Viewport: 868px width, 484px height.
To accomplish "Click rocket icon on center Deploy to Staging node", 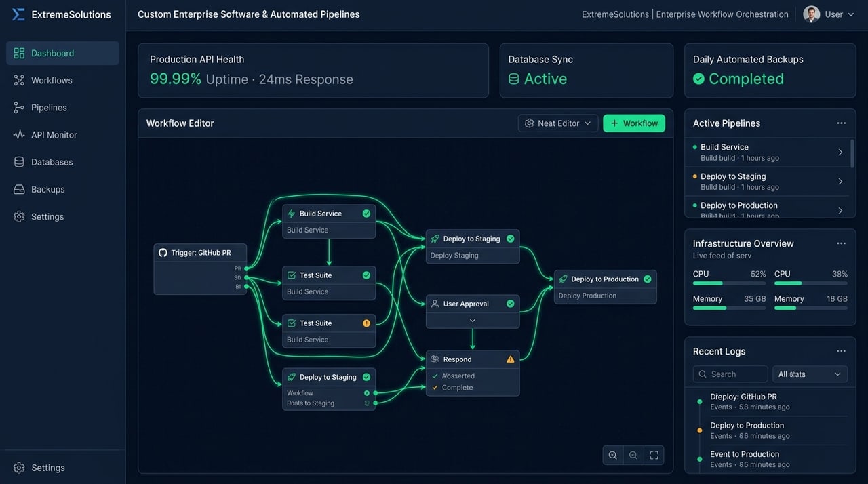I will pos(435,239).
